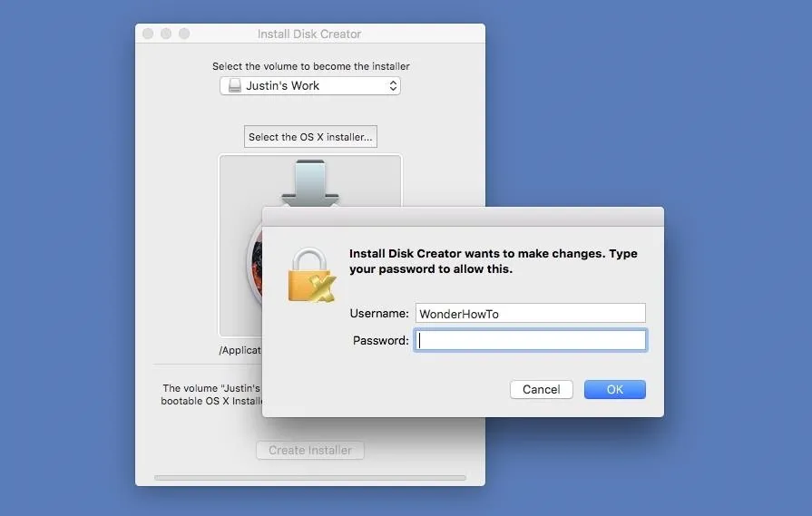The image size is (812, 516).
Task: Click the padlock icon in the password dialog
Action: 311,275
